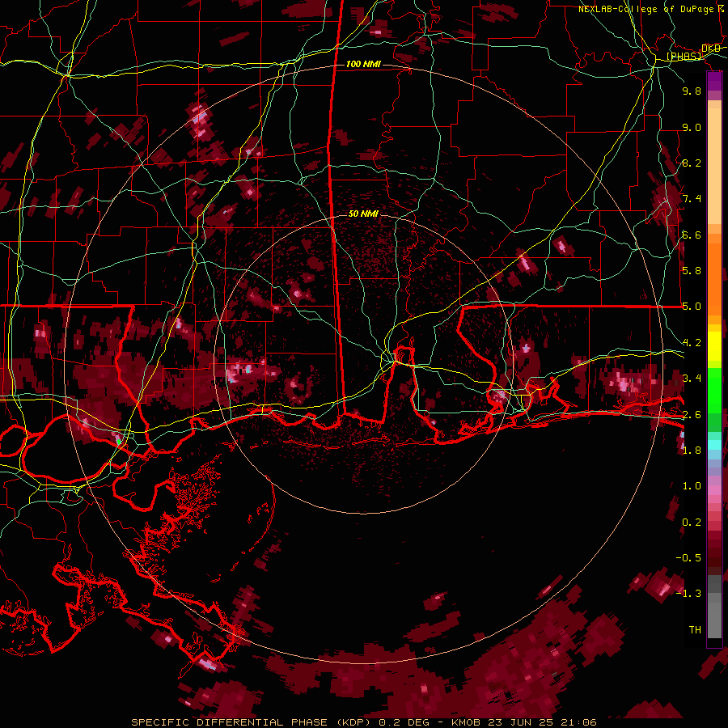Click the cyan band on the color scale

[714, 444]
